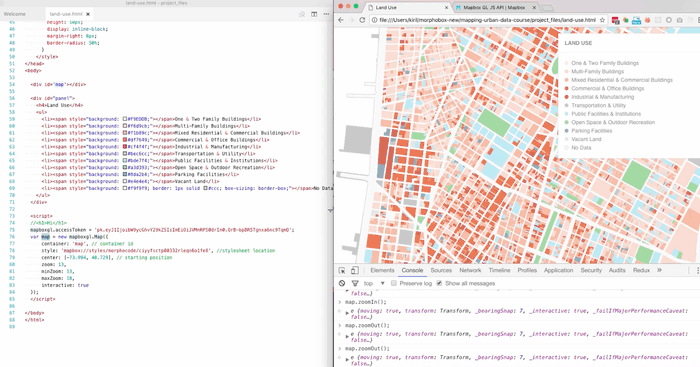The height and width of the screenshot is (367, 700).
Task: Click the mapboxgl.accessToken line in editor
Action: tap(162, 230)
